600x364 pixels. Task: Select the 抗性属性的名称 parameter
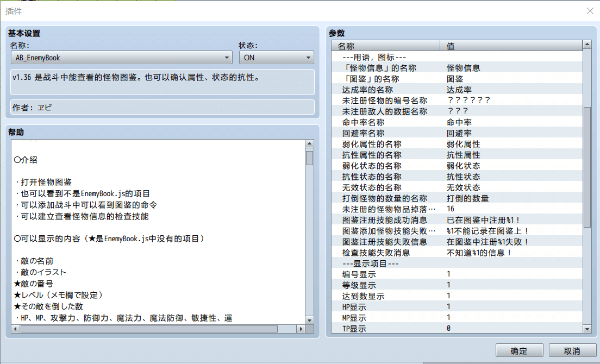click(x=457, y=155)
